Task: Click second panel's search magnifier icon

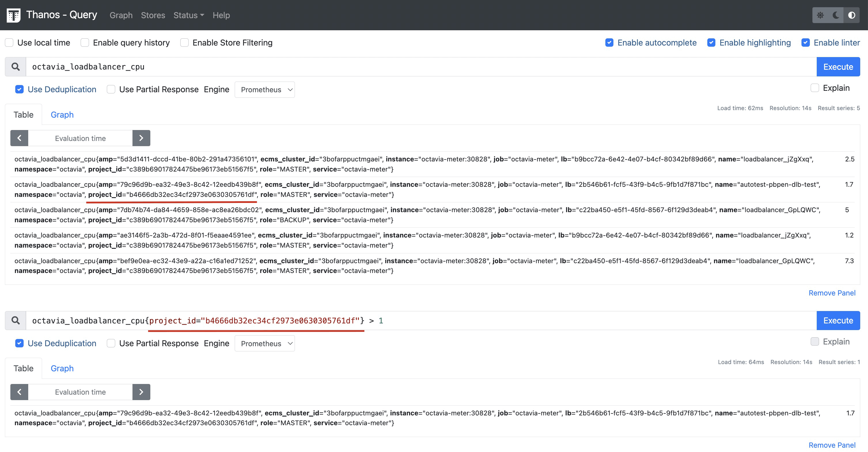Action: [16, 321]
